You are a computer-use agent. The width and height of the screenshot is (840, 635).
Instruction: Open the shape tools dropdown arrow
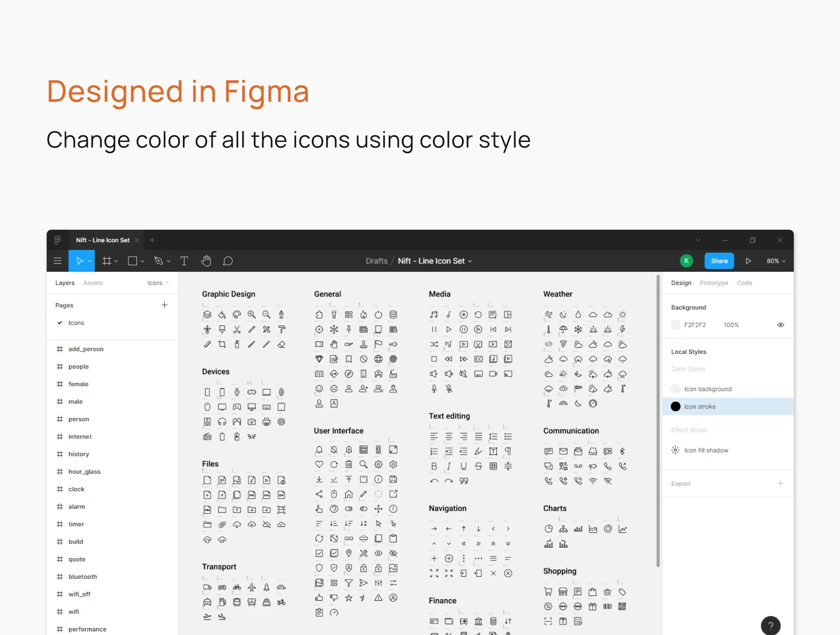pos(142,261)
